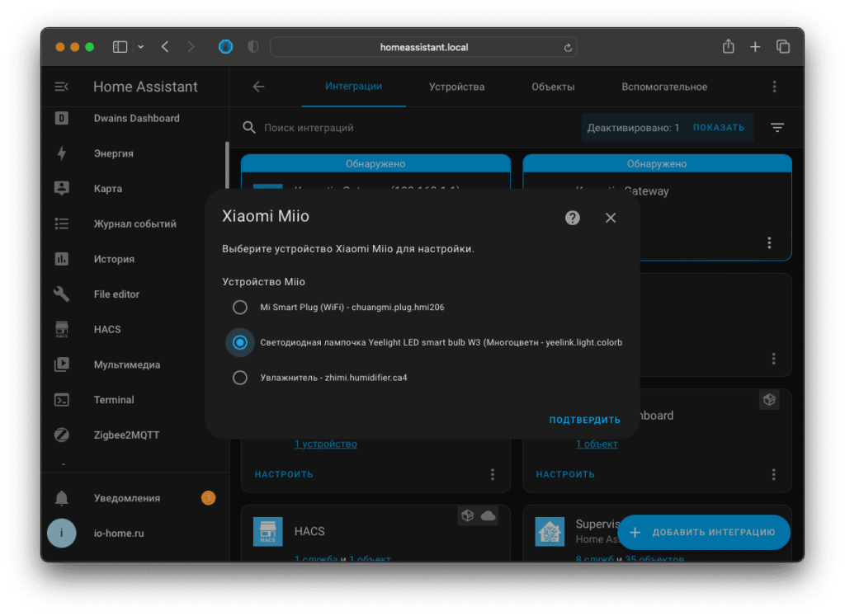
Task: Click ДОБАВИТЬ ИНТЕГРАЦИЮ button
Action: [703, 533]
